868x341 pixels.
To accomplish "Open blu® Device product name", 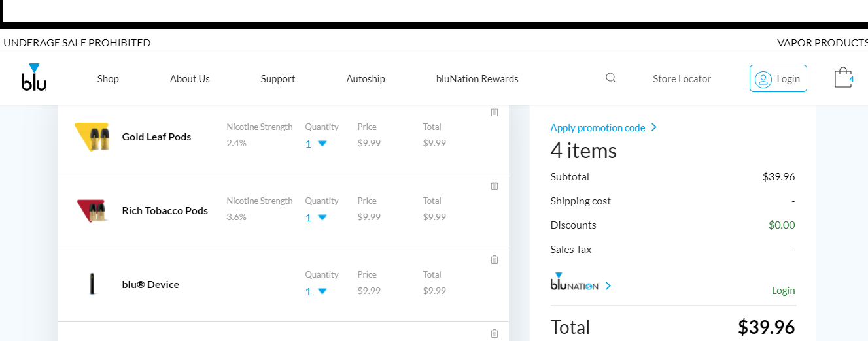I will (x=150, y=285).
